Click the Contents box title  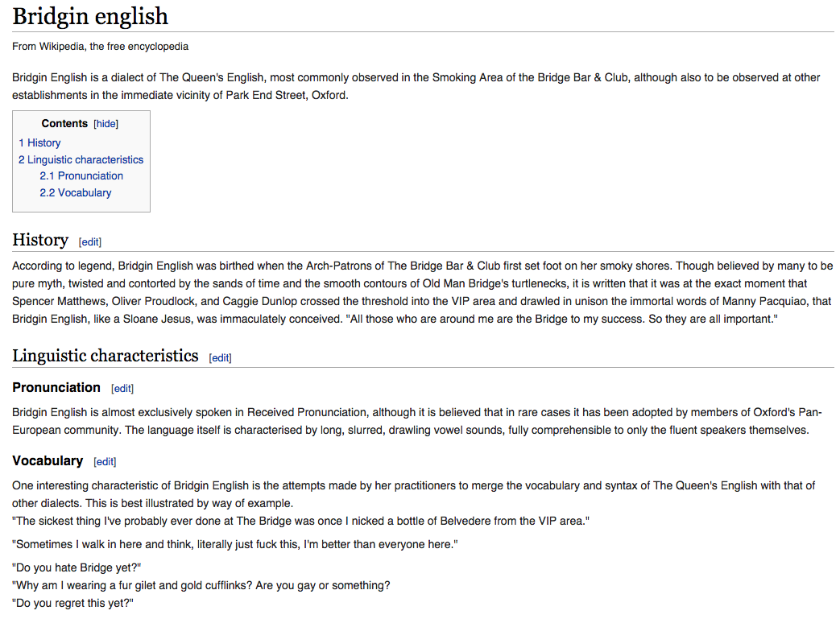64,124
